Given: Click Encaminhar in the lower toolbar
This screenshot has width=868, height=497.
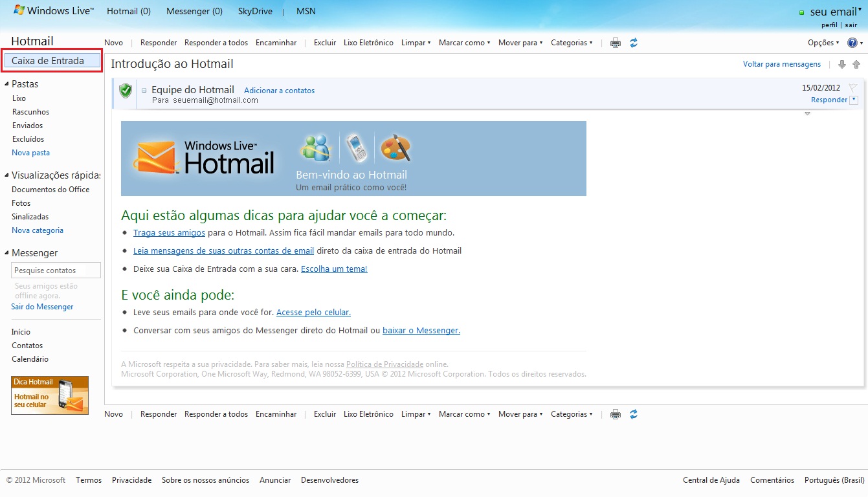Looking at the screenshot, I should 276,414.
